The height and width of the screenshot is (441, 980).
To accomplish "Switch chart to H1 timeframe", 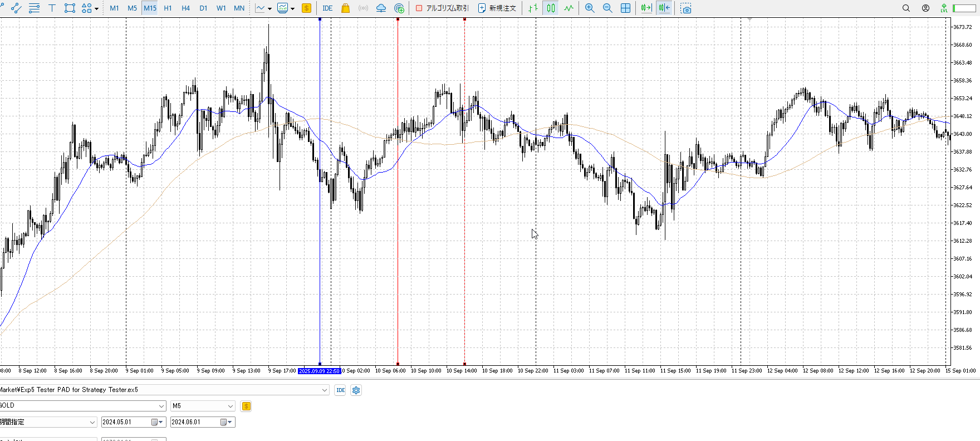I will point(168,8).
